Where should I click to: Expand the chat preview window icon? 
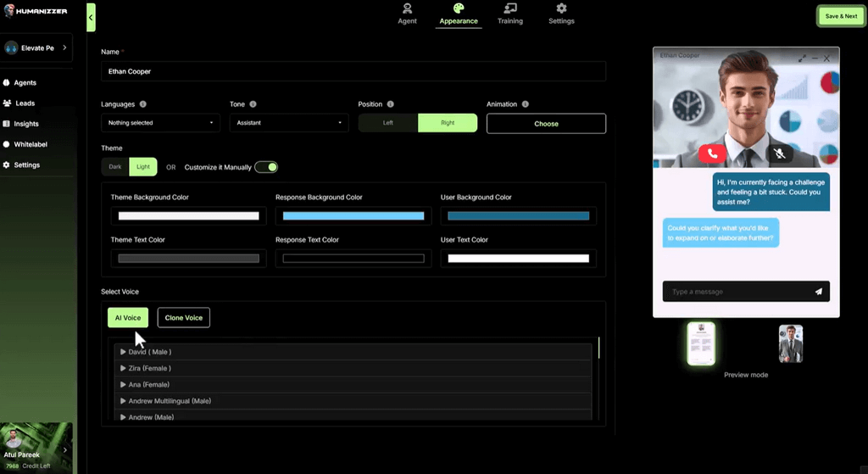tap(802, 58)
